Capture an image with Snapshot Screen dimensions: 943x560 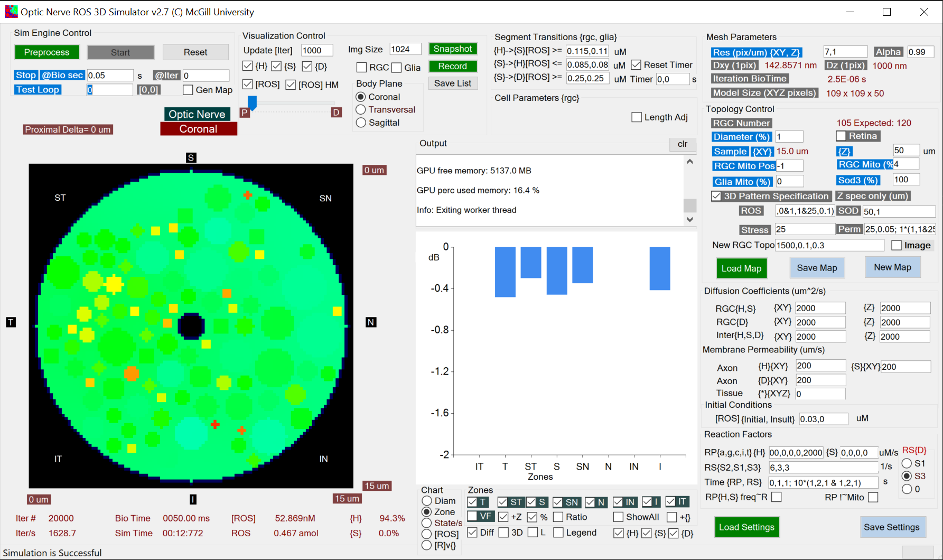click(x=453, y=48)
